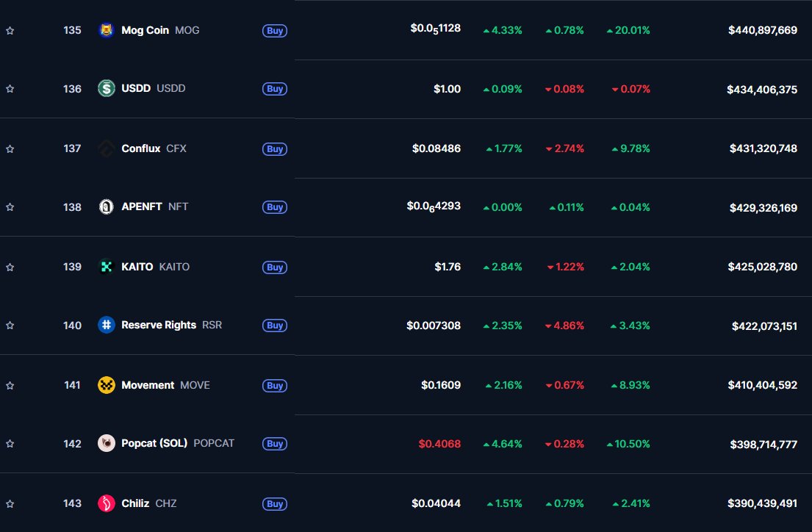Click the KAITO price $1.76

448,266
